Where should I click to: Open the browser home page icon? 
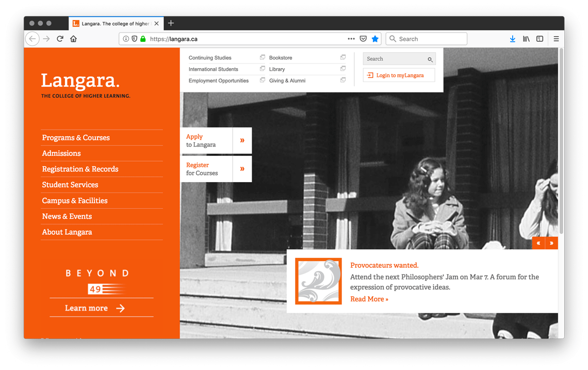[73, 39]
